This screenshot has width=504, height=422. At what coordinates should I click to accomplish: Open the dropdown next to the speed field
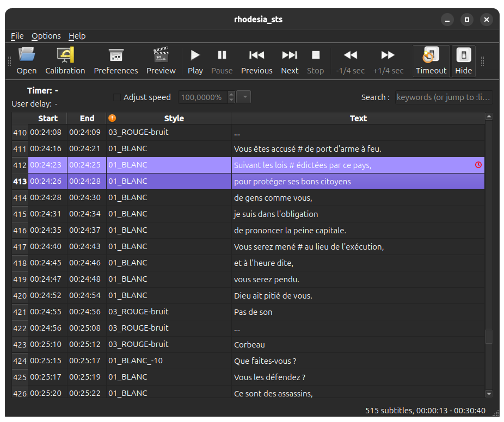coord(244,97)
